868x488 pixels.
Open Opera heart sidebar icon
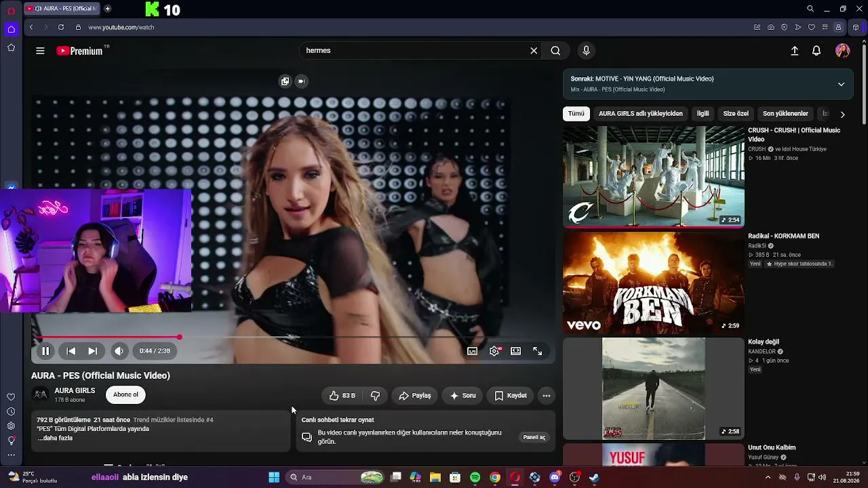tap(11, 397)
